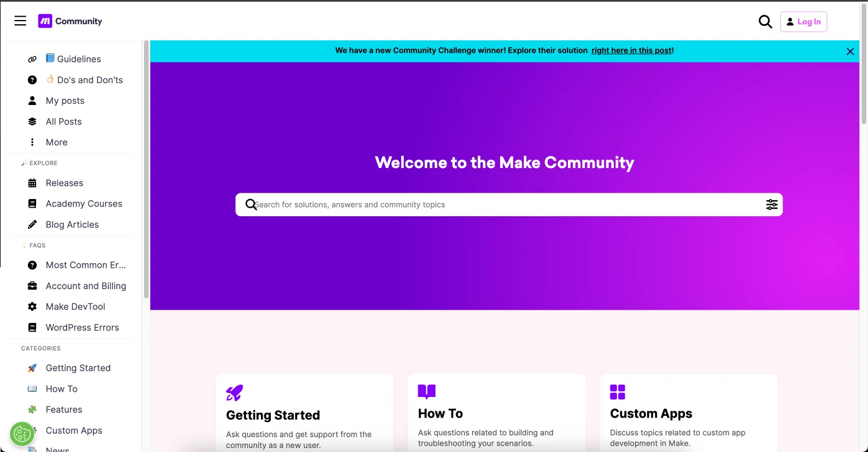
Task: Click the Make Community logo
Action: click(x=70, y=21)
